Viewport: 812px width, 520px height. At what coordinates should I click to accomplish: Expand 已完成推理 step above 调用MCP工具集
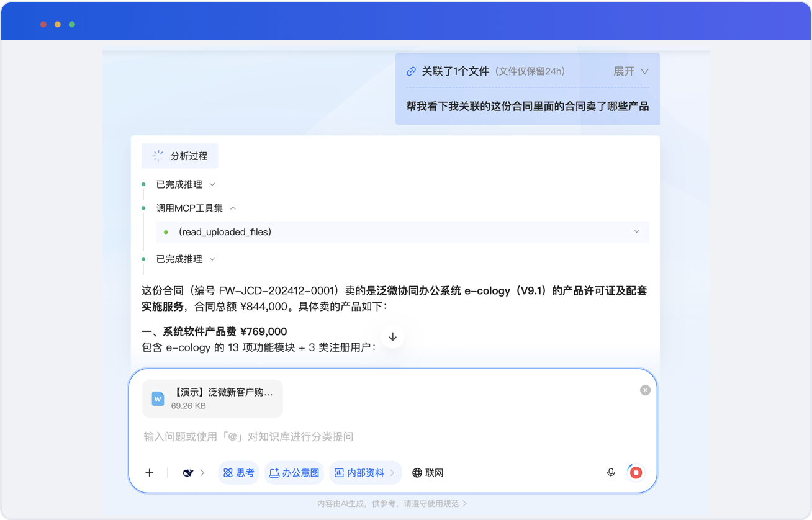[x=186, y=184]
